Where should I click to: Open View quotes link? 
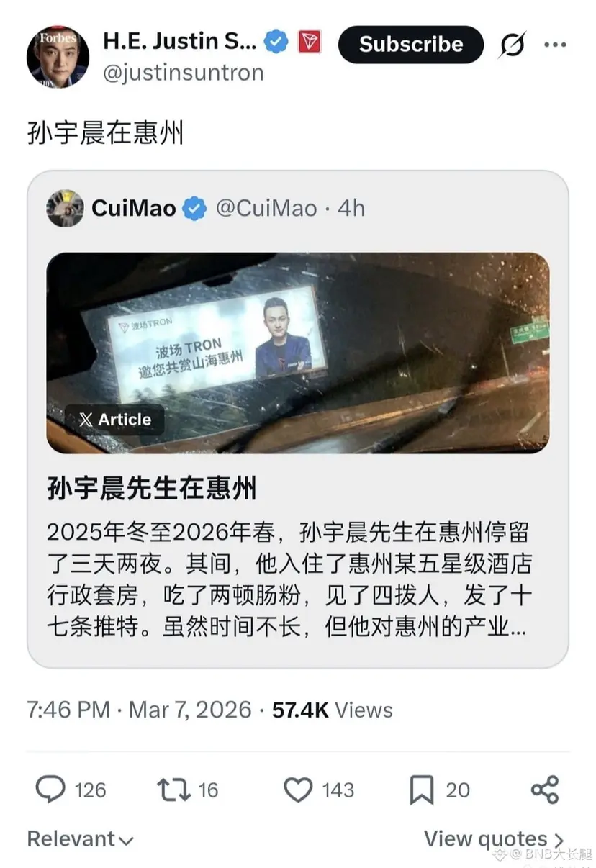pos(494,839)
